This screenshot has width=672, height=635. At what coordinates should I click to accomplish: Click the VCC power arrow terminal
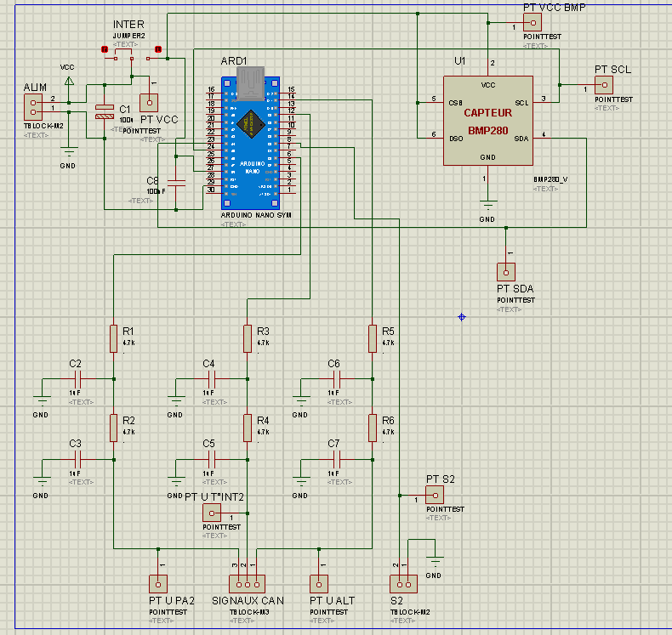tap(69, 81)
